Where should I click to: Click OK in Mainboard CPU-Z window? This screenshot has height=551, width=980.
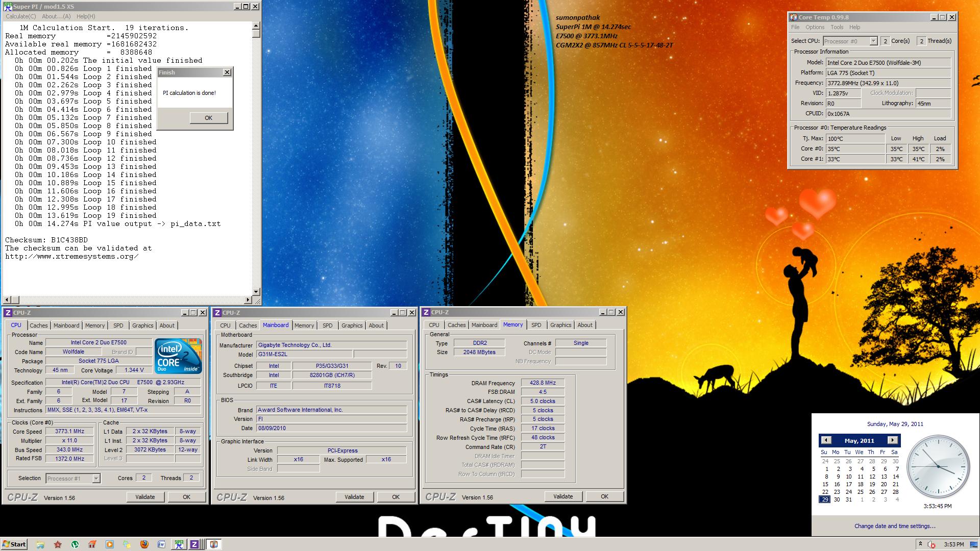[396, 497]
